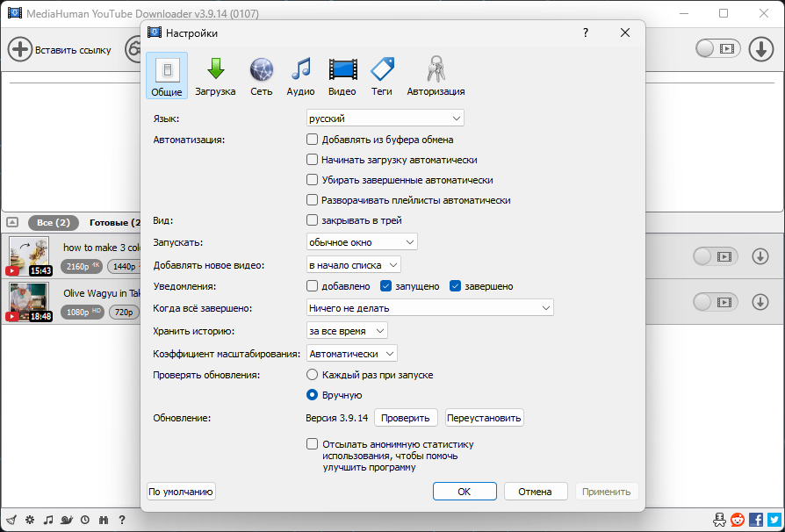Uncheck the запущено notification checkbox

(385, 286)
